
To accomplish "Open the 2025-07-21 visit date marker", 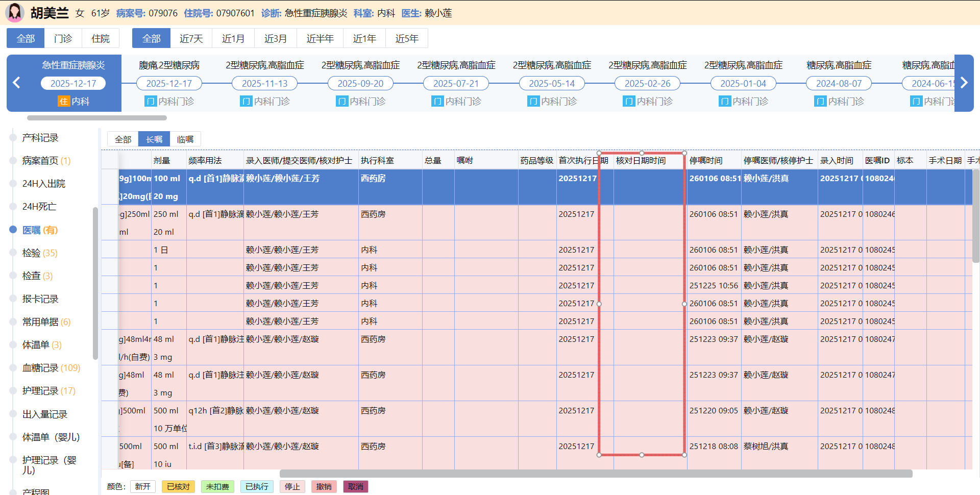I will (x=456, y=83).
